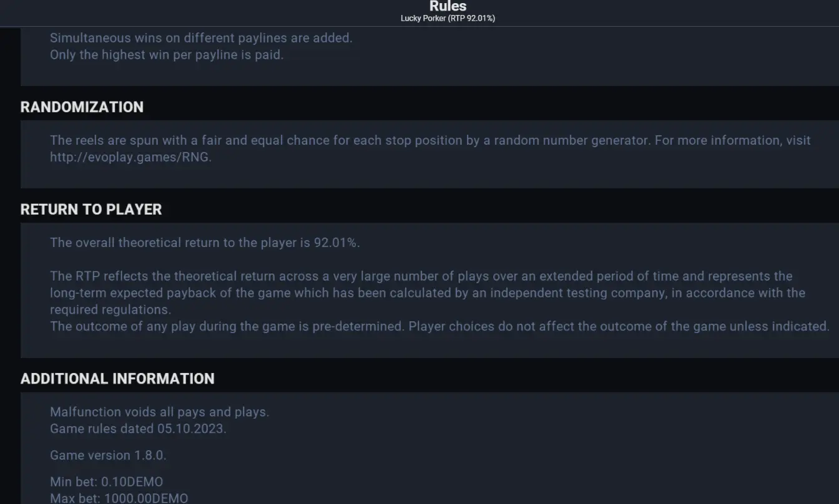The width and height of the screenshot is (839, 504).
Task: Click the Rules title at top
Action: (448, 6)
